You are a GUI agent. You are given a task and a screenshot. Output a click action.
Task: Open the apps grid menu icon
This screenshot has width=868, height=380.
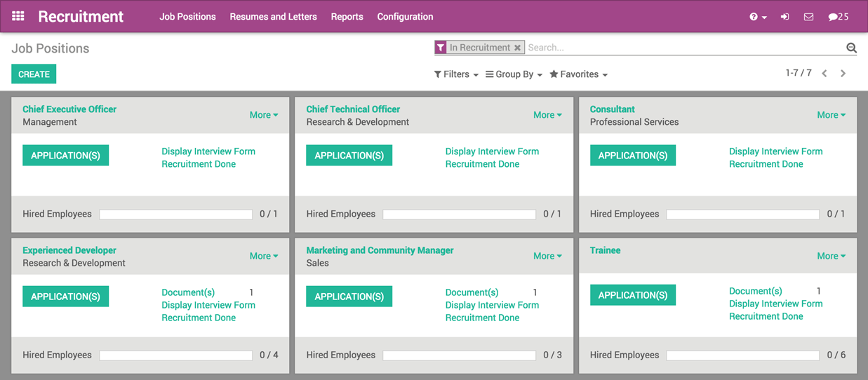pyautogui.click(x=18, y=16)
